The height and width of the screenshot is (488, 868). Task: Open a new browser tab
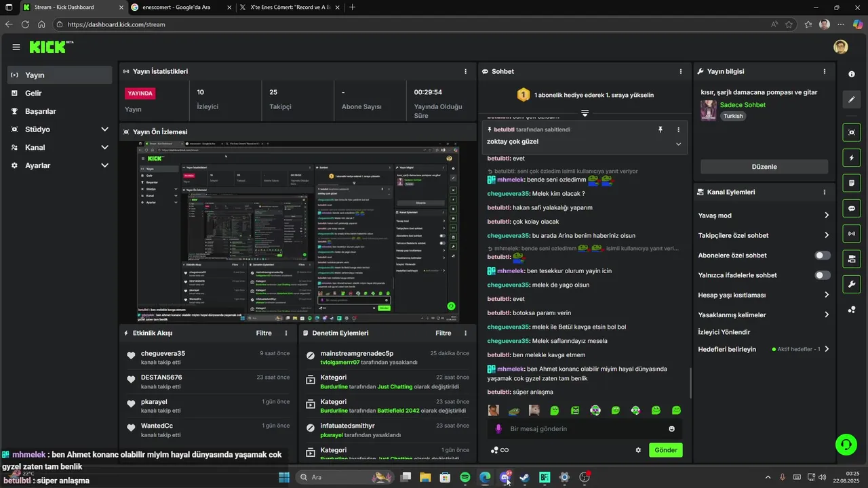[352, 7]
